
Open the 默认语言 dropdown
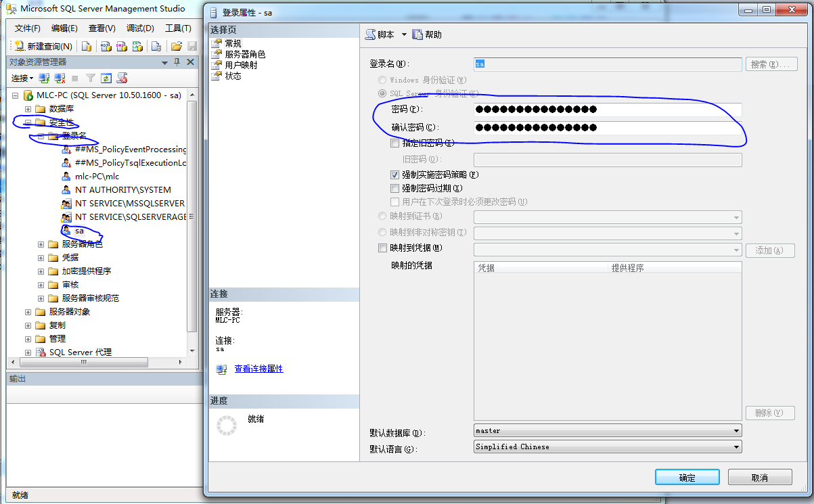pos(737,446)
